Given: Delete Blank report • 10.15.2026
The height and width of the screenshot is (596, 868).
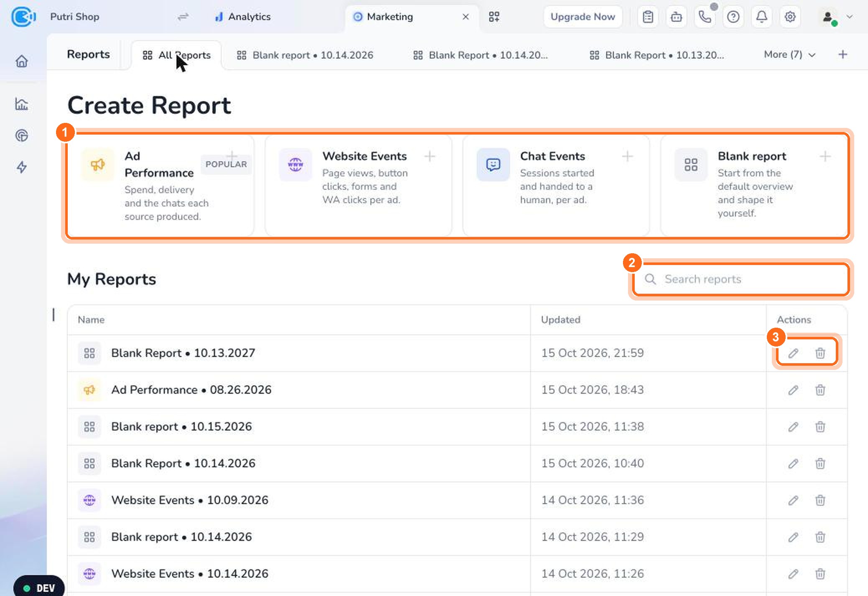Looking at the screenshot, I should [x=820, y=427].
